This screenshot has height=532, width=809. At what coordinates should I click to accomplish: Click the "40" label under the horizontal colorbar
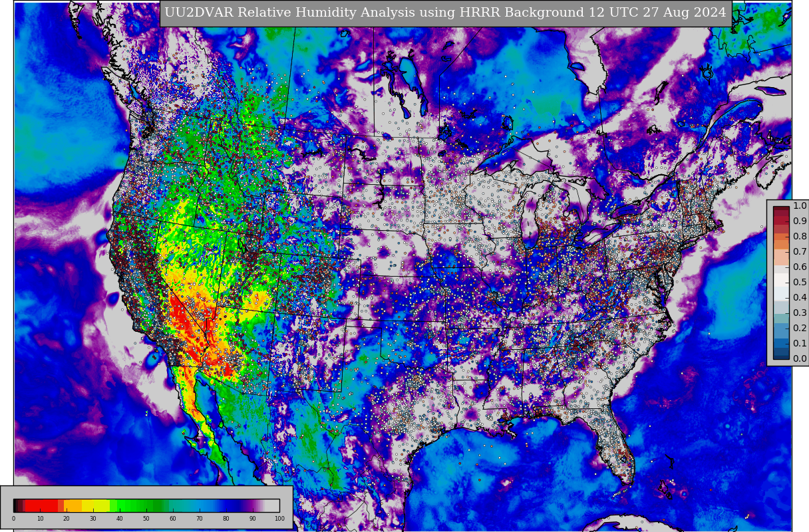120,519
